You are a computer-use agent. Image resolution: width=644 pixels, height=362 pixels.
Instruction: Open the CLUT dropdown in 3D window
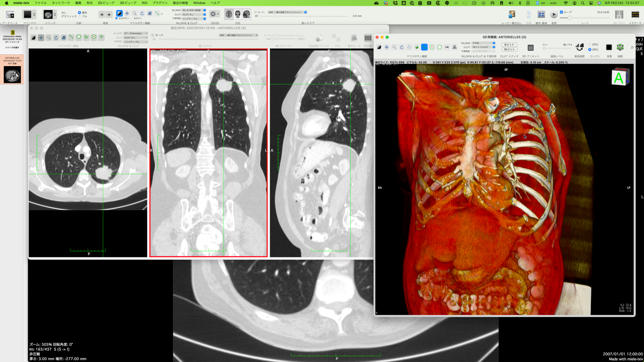click(x=483, y=47)
